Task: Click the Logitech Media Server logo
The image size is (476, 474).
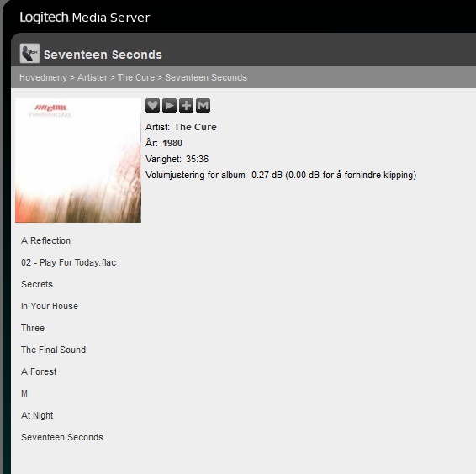Action: [85, 18]
